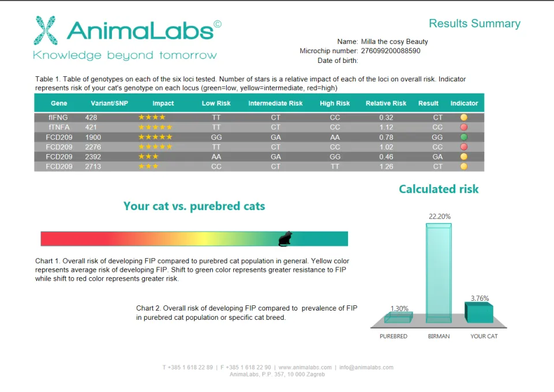The width and height of the screenshot is (554, 392).
Task: Click the yellow indicator for FCD209 2392
Action: click(x=464, y=156)
